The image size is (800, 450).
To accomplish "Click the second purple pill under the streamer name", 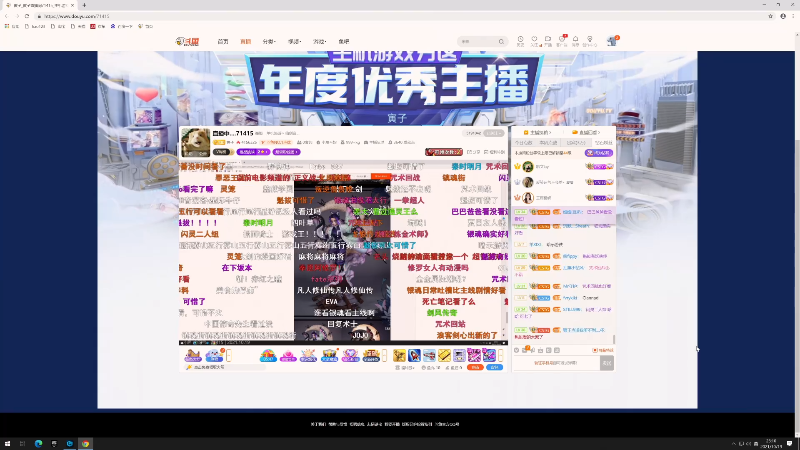I will pos(286,152).
